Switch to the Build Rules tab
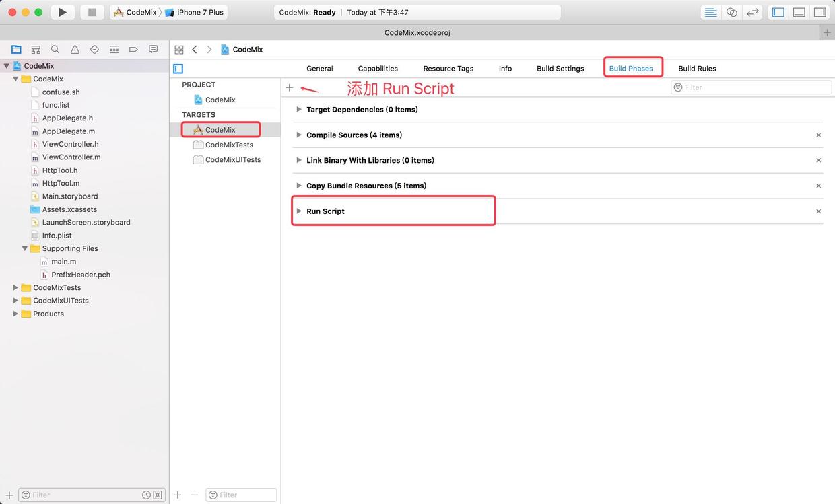Viewport: 835px width, 504px height. point(697,69)
